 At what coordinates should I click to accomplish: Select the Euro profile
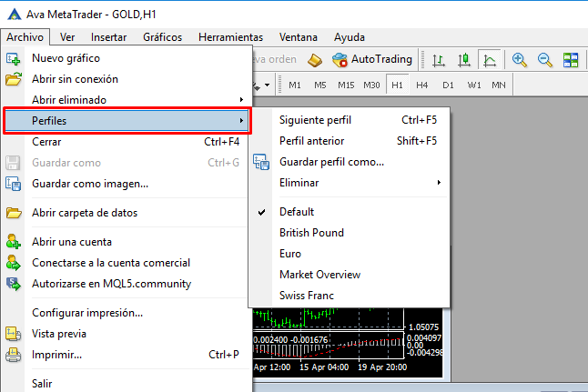point(350,254)
